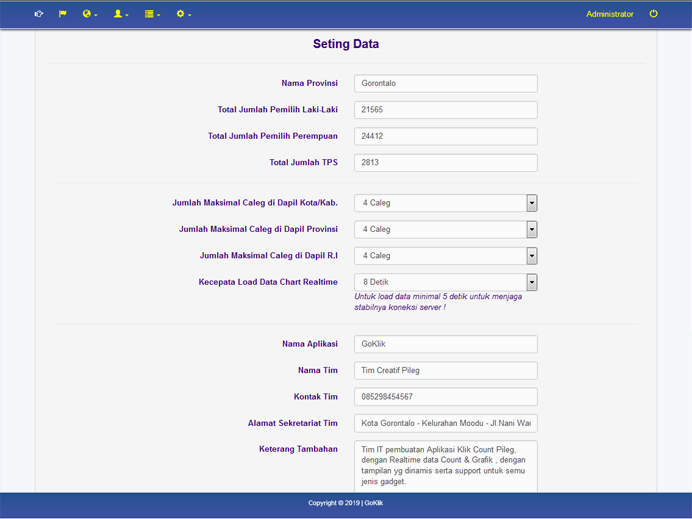Click the Keterang Tambahan text area
This screenshot has height=519, width=692.
tap(445, 465)
